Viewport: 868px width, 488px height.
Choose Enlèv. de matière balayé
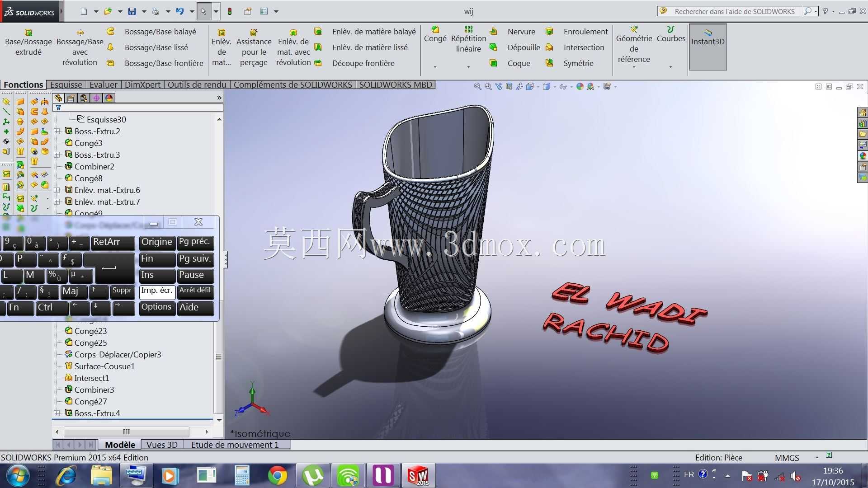pos(365,32)
